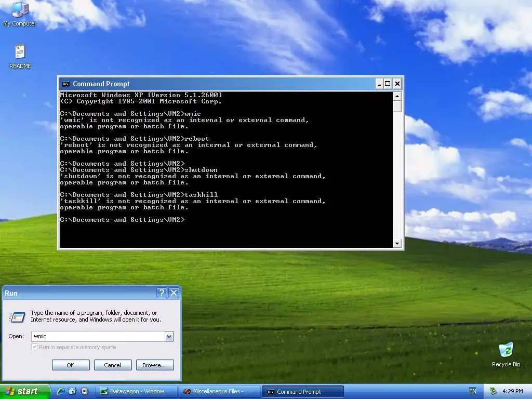The height and width of the screenshot is (399, 532).
Task: Click the Run dialog program icon
Action: [x=17, y=317]
